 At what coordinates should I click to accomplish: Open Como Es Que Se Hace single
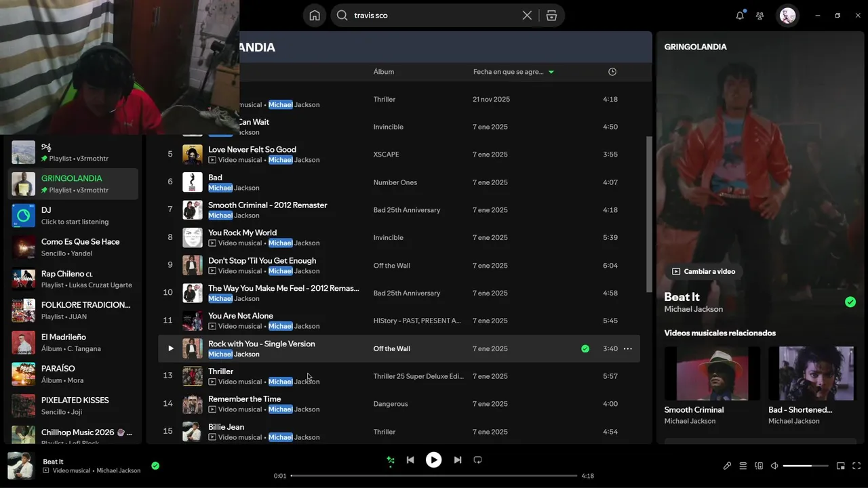[73, 247]
